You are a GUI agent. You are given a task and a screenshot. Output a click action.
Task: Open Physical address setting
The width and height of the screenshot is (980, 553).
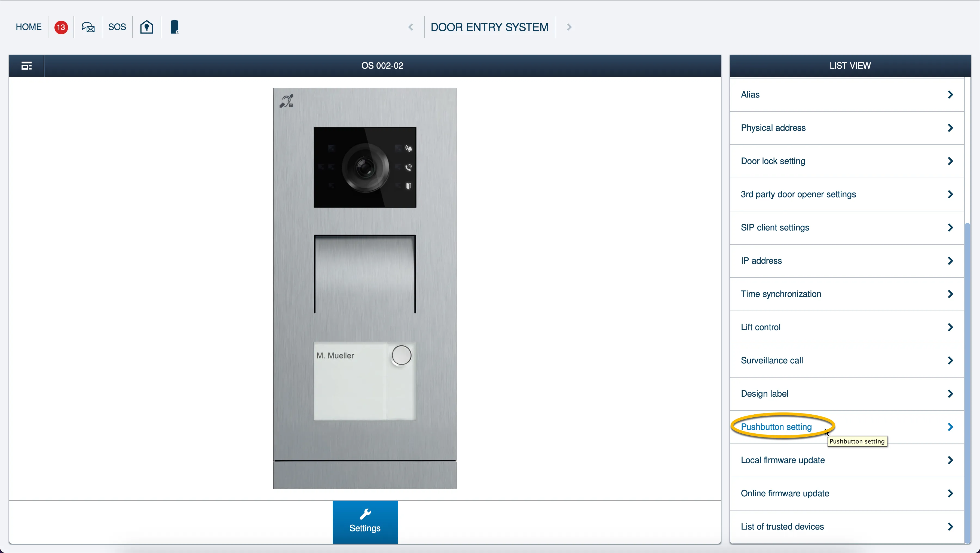click(847, 128)
